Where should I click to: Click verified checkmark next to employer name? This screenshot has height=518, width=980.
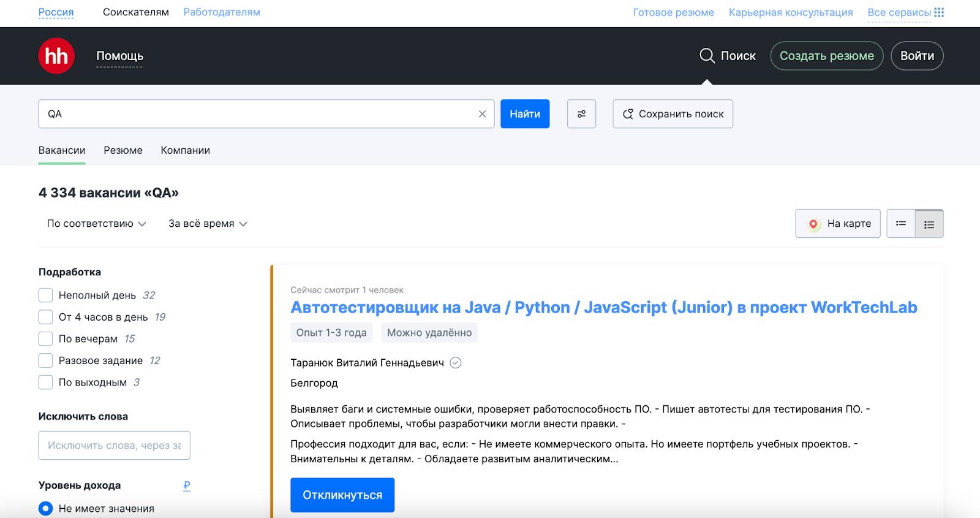pyautogui.click(x=456, y=363)
